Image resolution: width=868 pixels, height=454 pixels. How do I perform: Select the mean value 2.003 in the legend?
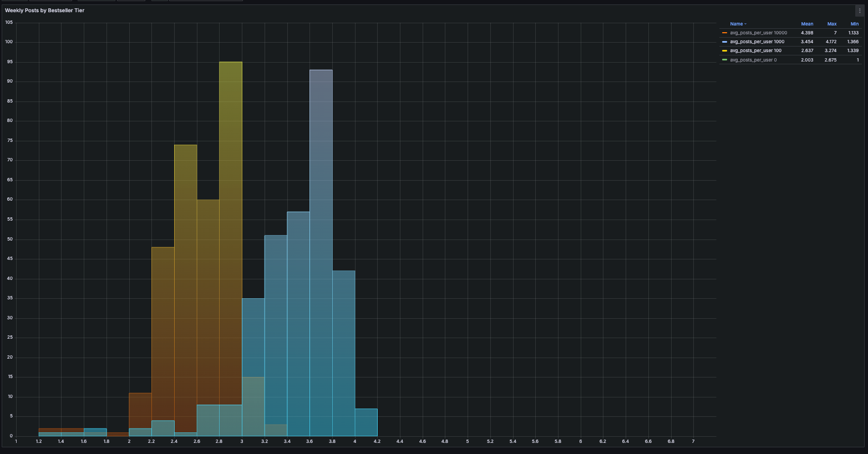click(807, 59)
